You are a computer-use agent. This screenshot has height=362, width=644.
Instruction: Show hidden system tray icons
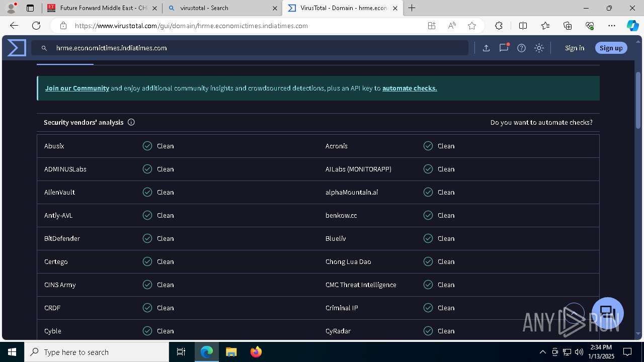[542, 352]
